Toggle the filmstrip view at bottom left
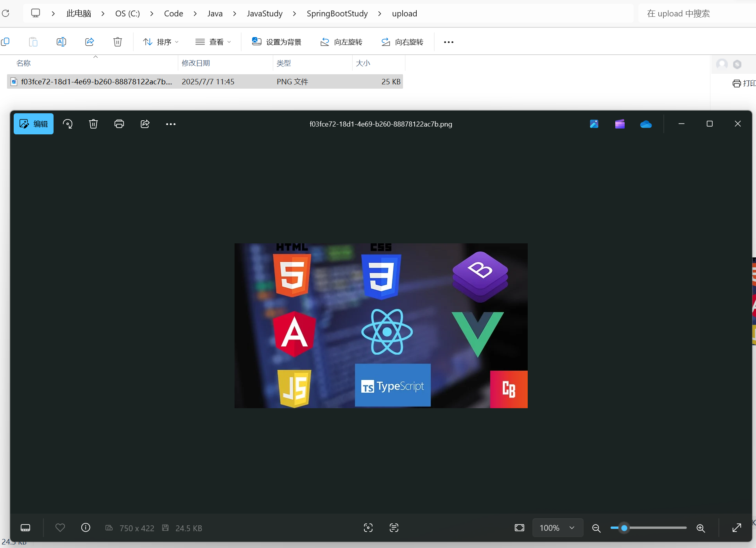The height and width of the screenshot is (548, 756). (25, 528)
